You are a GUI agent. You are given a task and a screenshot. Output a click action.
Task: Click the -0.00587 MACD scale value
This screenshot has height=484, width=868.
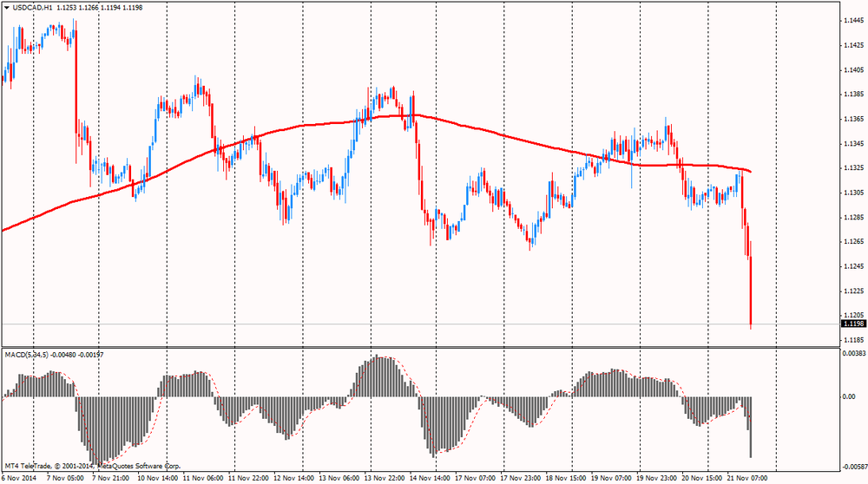pos(855,467)
